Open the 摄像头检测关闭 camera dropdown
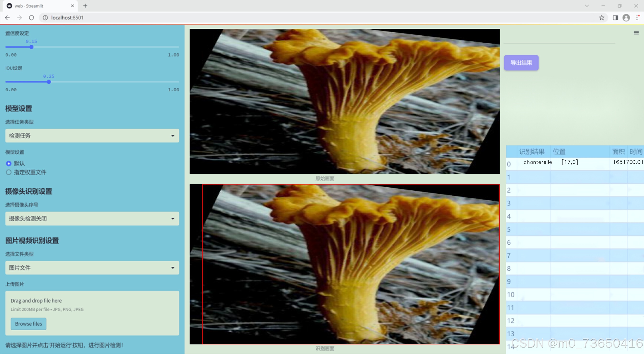The height and width of the screenshot is (354, 644). click(92, 218)
